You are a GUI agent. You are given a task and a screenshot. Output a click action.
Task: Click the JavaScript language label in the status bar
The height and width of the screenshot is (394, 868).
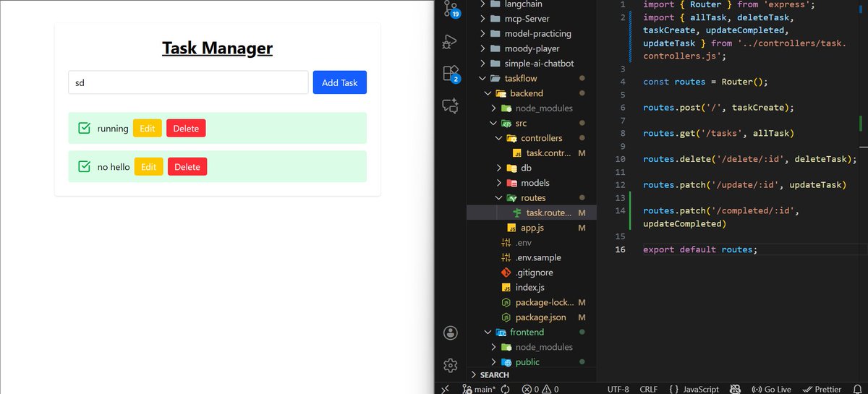click(701, 389)
